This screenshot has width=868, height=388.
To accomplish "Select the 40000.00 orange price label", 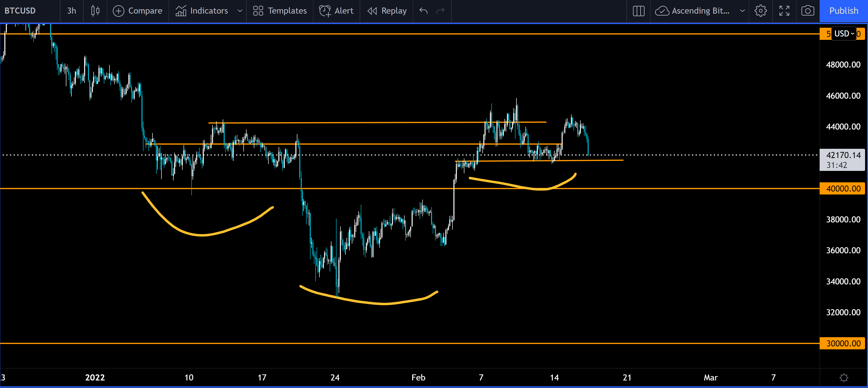I will (843, 189).
